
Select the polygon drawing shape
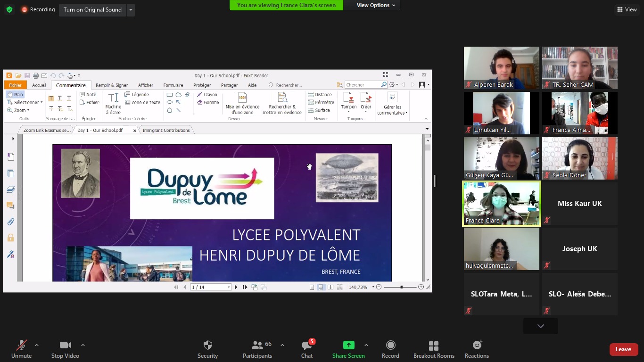point(170,110)
